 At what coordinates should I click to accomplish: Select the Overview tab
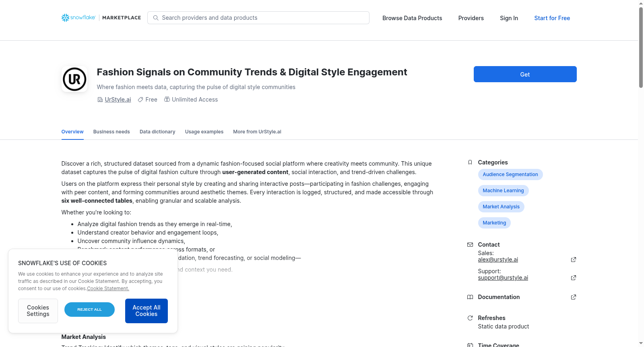tap(72, 132)
